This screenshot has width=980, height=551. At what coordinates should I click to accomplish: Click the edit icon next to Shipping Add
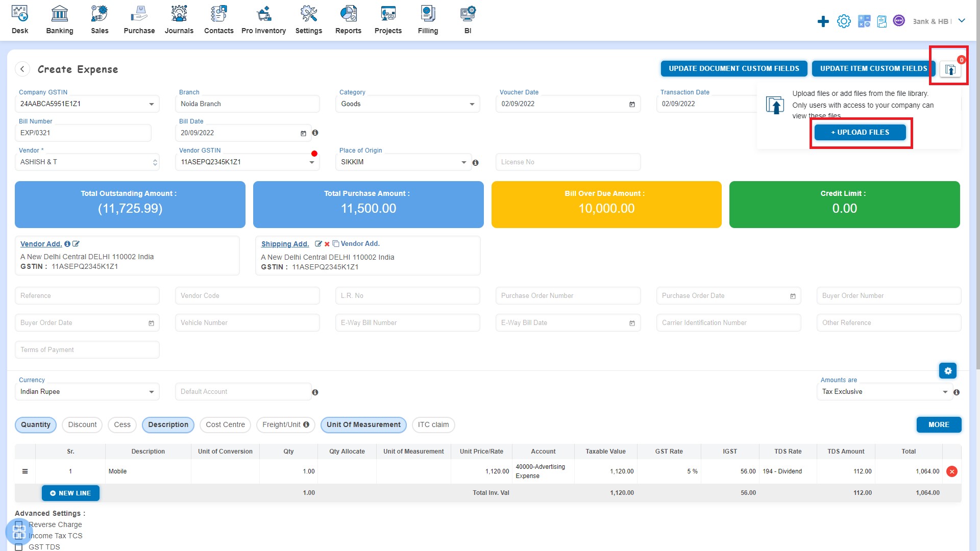click(317, 243)
